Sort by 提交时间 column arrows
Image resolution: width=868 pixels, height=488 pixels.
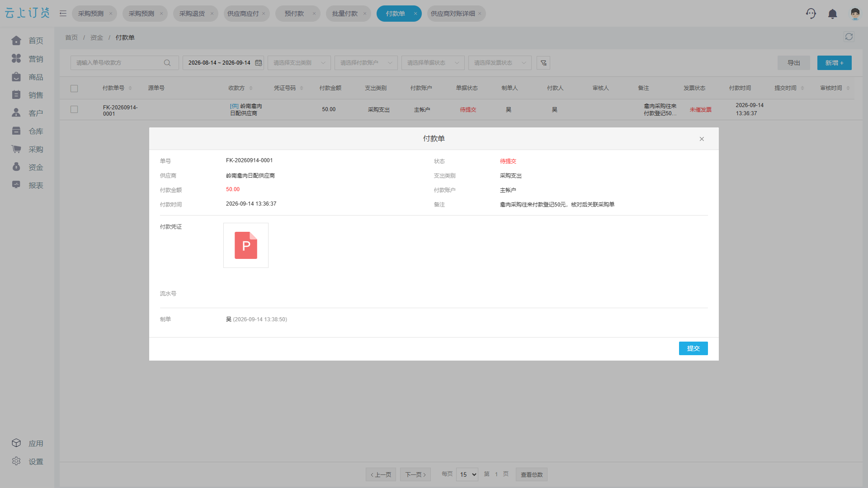[802, 88]
